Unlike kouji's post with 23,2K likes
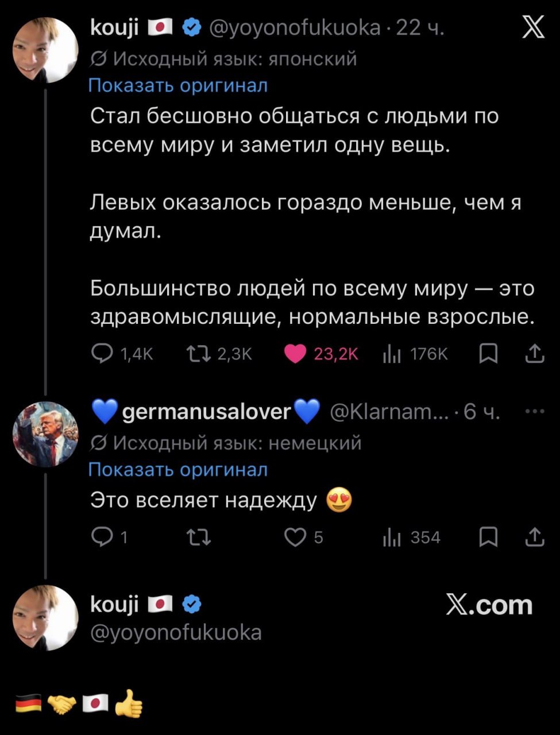Image resolution: width=560 pixels, height=735 pixels. pos(295,354)
